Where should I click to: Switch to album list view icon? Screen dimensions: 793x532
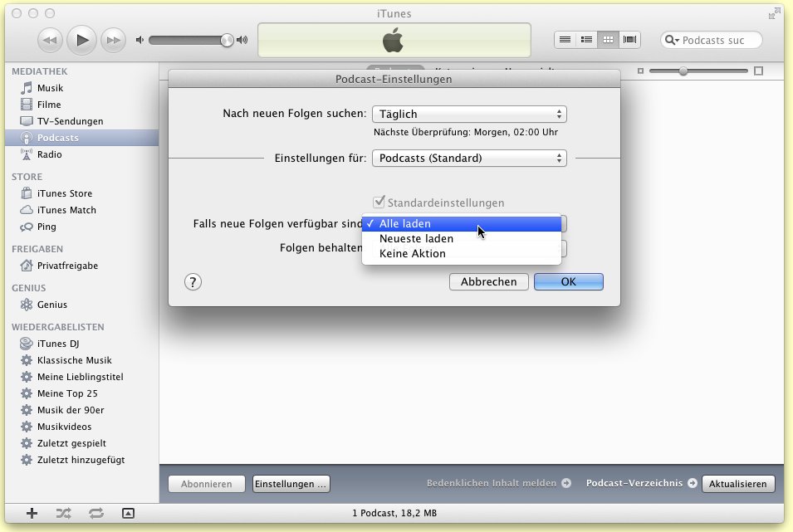(x=587, y=40)
